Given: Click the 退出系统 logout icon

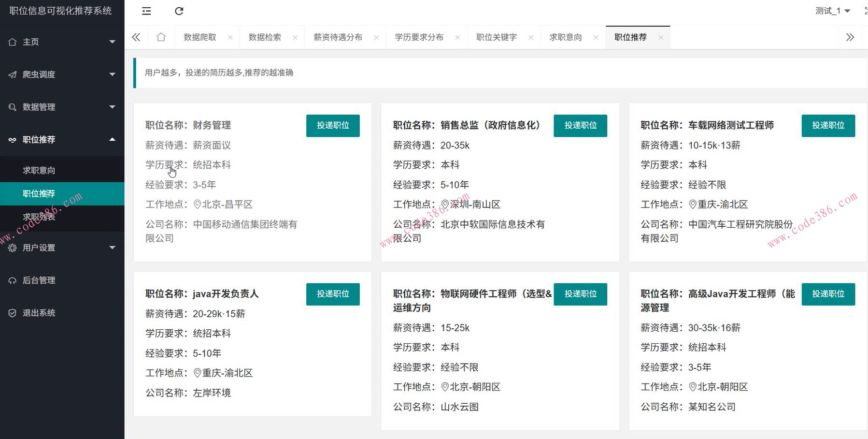Looking at the screenshot, I should coord(13,313).
